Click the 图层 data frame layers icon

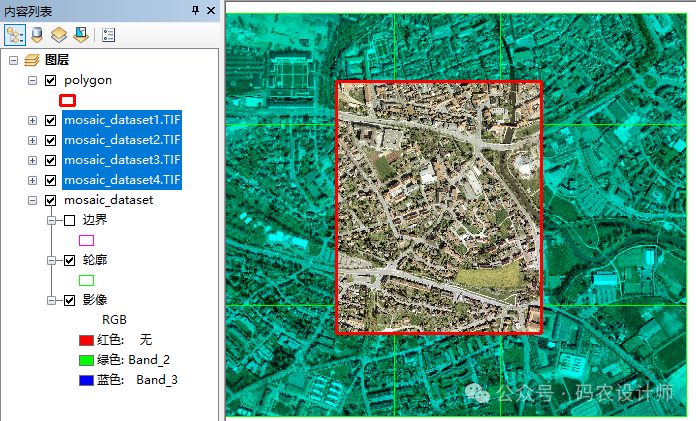[31, 60]
